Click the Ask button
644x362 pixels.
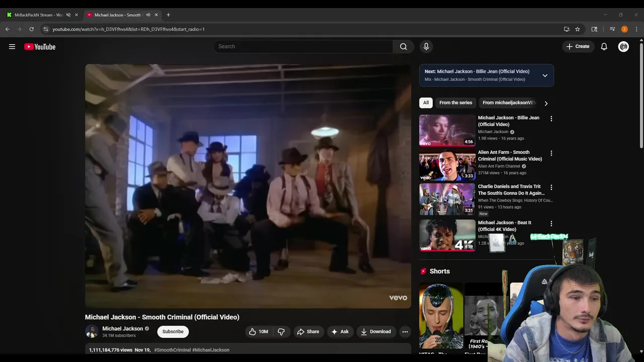click(x=340, y=331)
